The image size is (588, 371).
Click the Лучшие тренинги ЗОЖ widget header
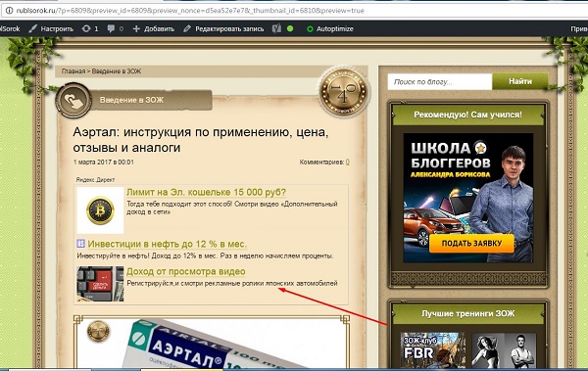467,313
